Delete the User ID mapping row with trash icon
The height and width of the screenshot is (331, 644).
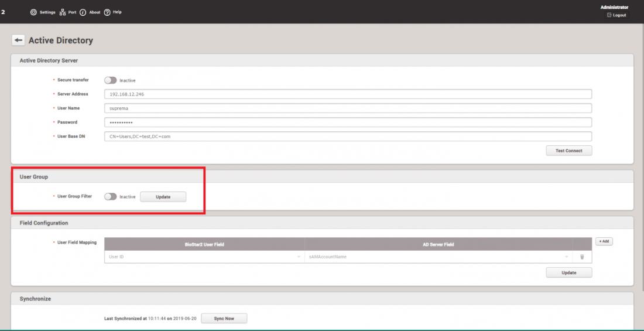[x=582, y=257]
